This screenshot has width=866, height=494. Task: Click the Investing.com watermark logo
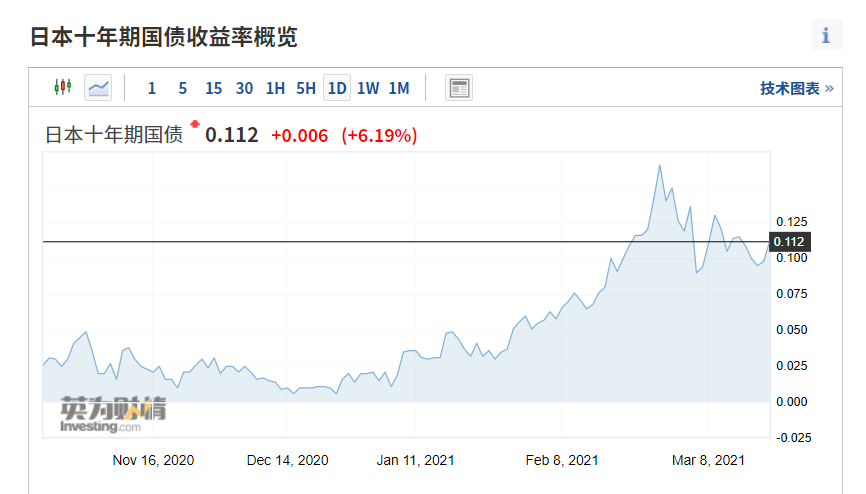pos(113,414)
